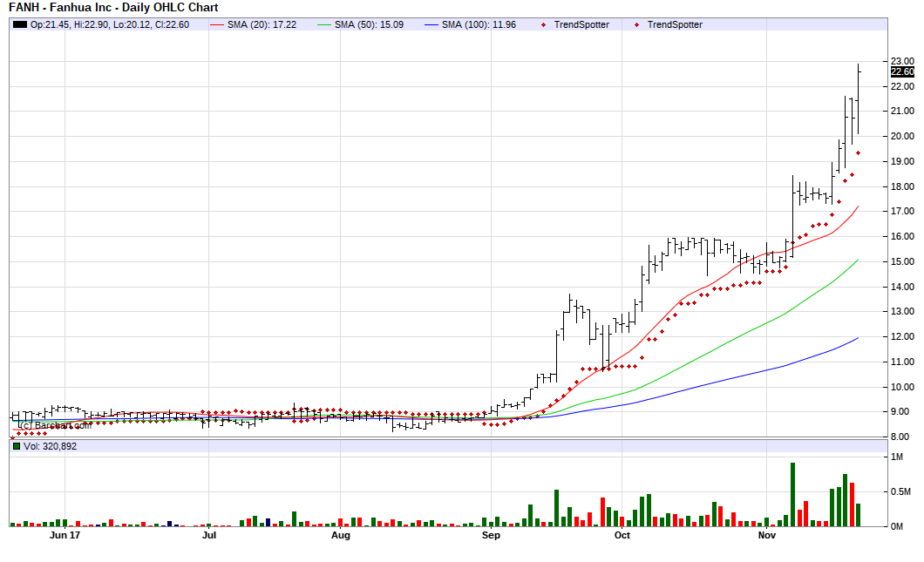924x562 pixels.
Task: Click the 8.00 price axis label
Action: pos(902,437)
